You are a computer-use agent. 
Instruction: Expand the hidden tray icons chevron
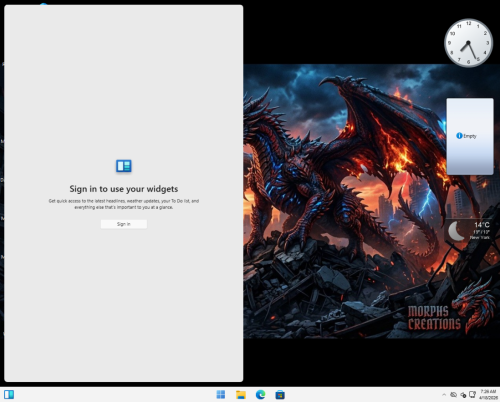(444, 395)
